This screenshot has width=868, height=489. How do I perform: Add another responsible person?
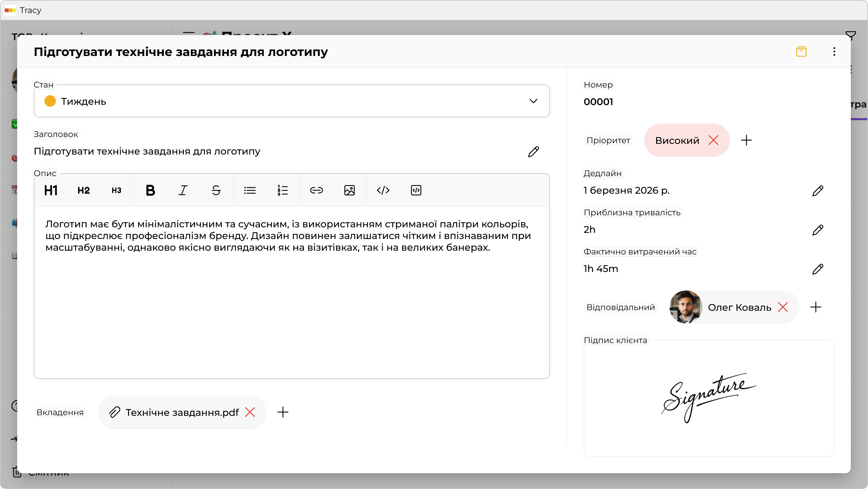pos(815,307)
